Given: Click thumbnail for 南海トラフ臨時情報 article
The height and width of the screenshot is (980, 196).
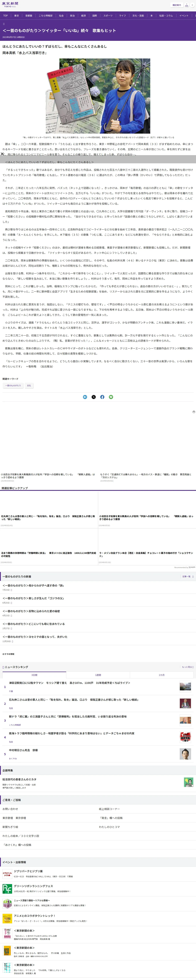Looking at the screenshot, I should [x=185, y=737].
